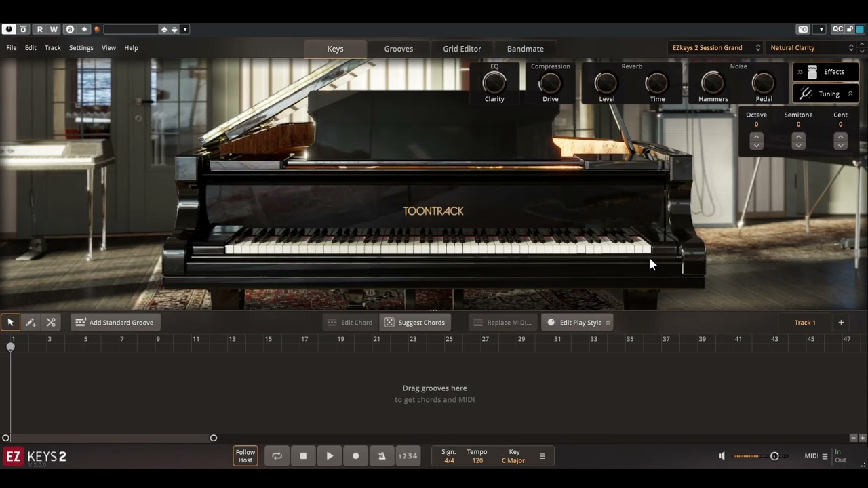868x488 pixels.
Task: Switch to the Grid Editor tab
Action: pos(462,49)
